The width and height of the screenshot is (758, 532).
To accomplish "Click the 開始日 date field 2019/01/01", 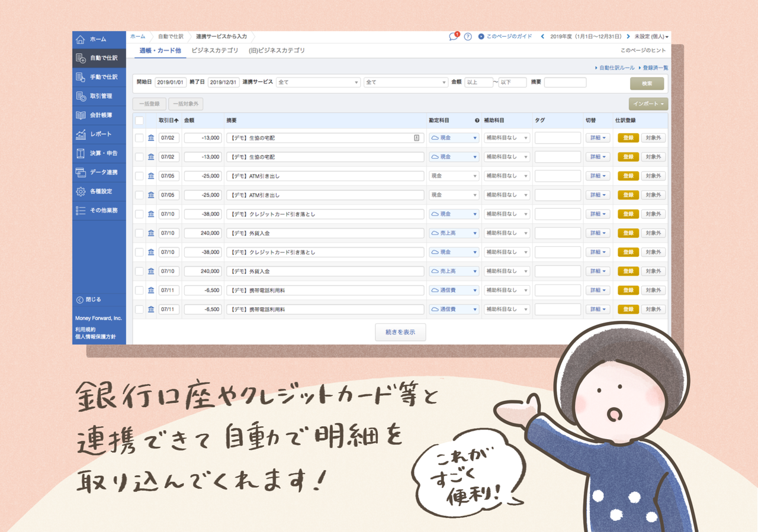I will [171, 82].
